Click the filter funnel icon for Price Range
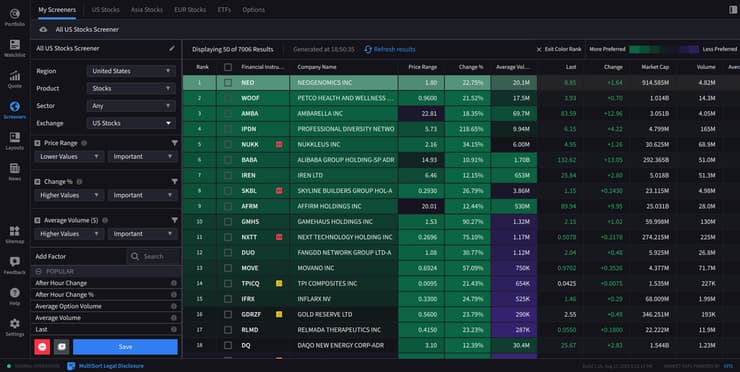740x372 pixels. (x=175, y=143)
